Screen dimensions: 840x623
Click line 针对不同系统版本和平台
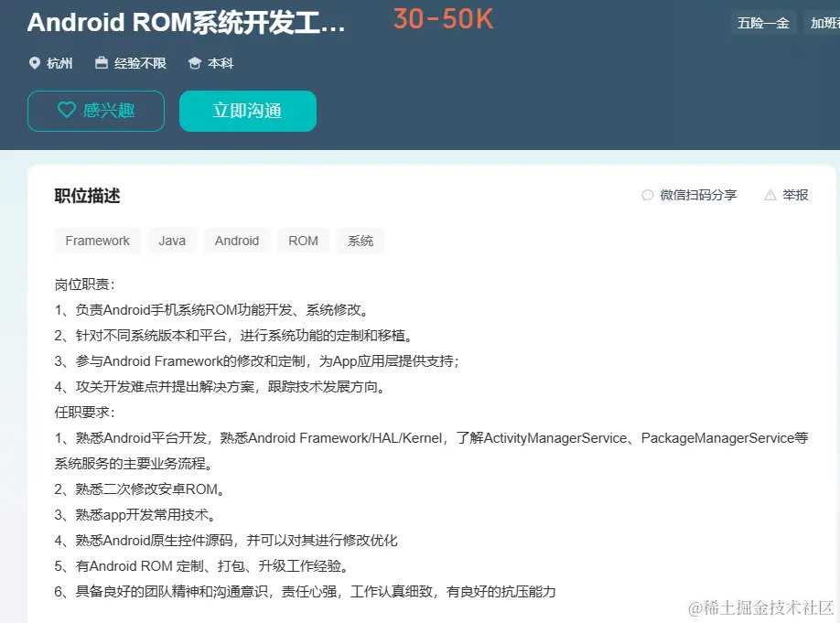(x=233, y=336)
